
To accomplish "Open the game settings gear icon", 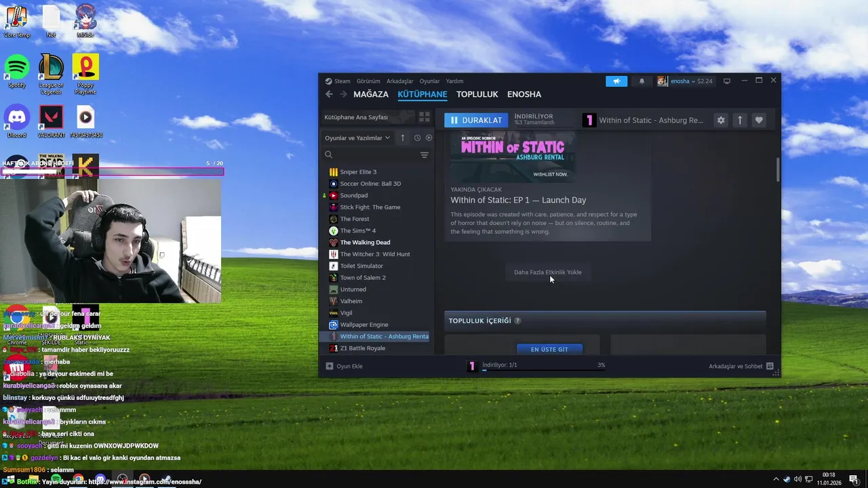I will click(721, 120).
